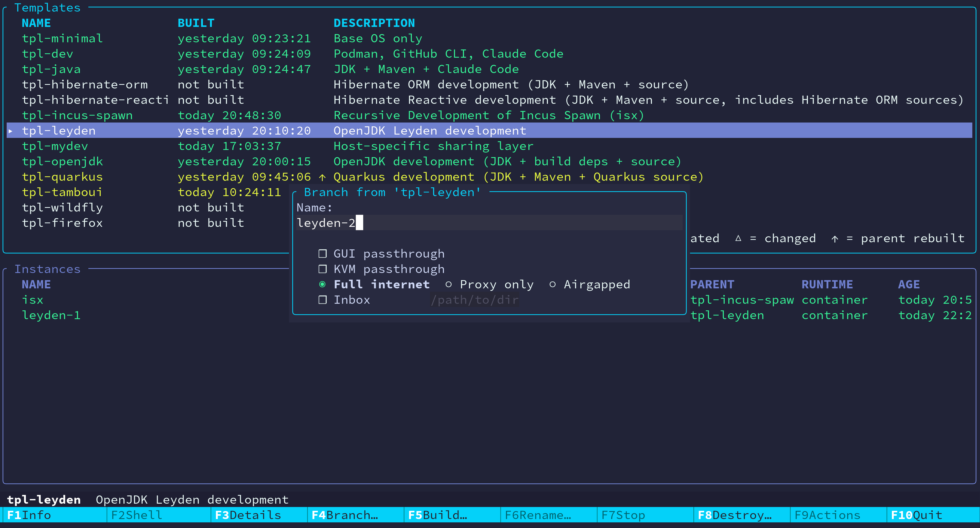This screenshot has width=980, height=528.
Task: Open F3 Details in function bar
Action: [259, 515]
